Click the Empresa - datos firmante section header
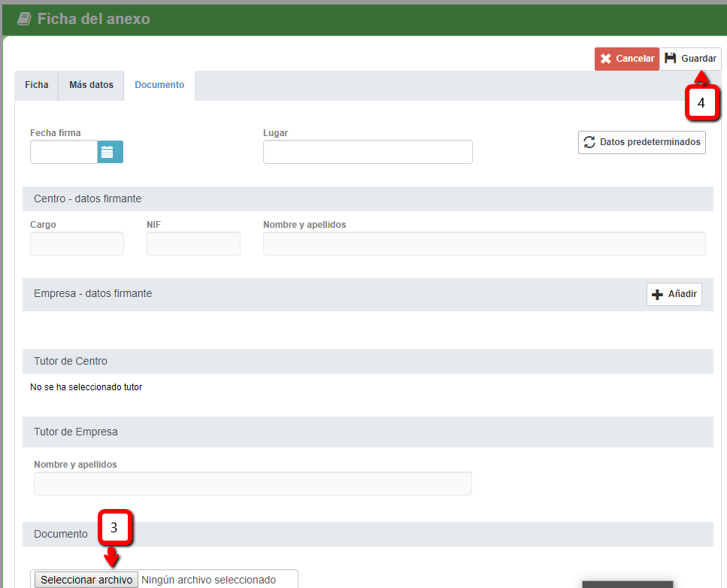727x588 pixels. pyautogui.click(x=92, y=294)
